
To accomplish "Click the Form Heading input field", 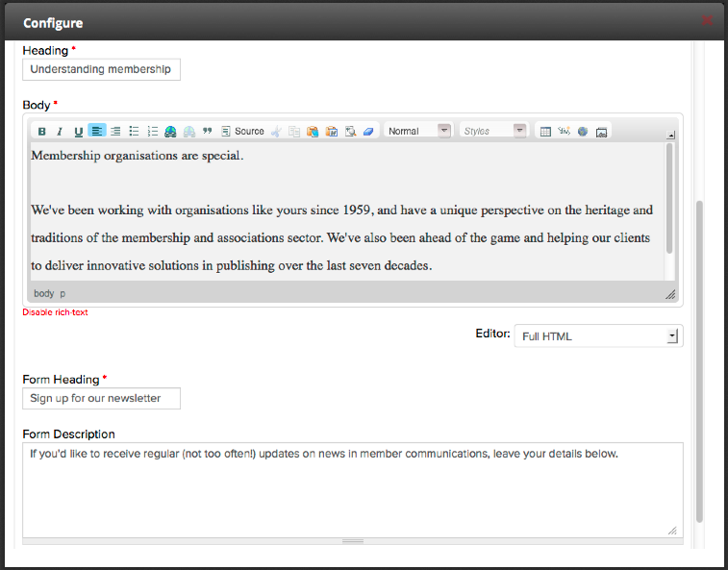I will (x=101, y=398).
